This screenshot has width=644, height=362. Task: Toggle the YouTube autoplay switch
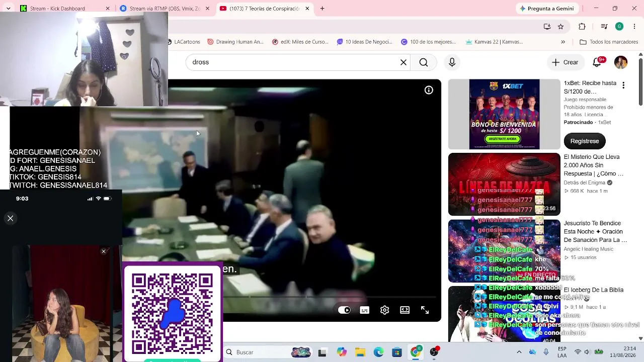tap(344, 310)
